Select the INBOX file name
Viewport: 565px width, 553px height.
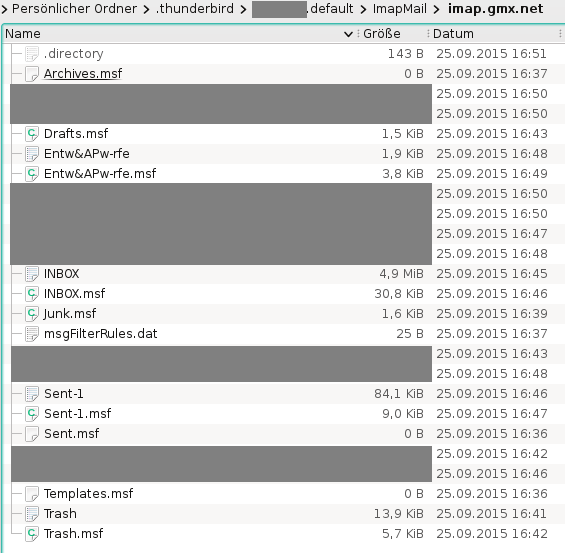coord(61,274)
